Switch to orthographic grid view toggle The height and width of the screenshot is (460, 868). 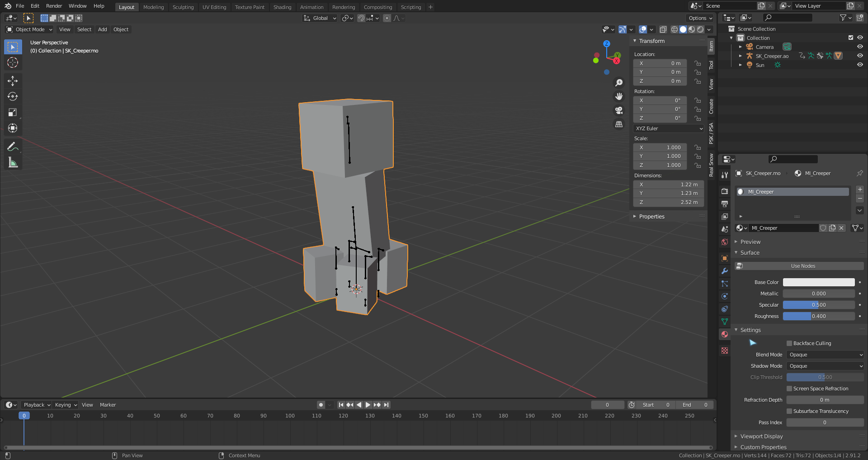[619, 124]
